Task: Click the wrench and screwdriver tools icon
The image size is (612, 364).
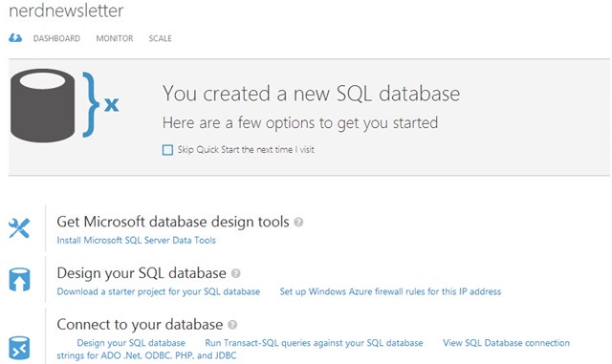Action: click(19, 228)
